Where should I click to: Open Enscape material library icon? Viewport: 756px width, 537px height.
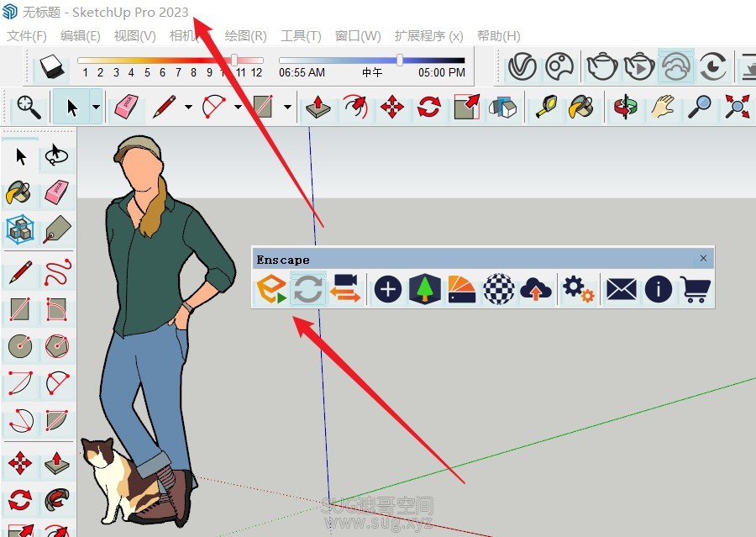(x=461, y=289)
